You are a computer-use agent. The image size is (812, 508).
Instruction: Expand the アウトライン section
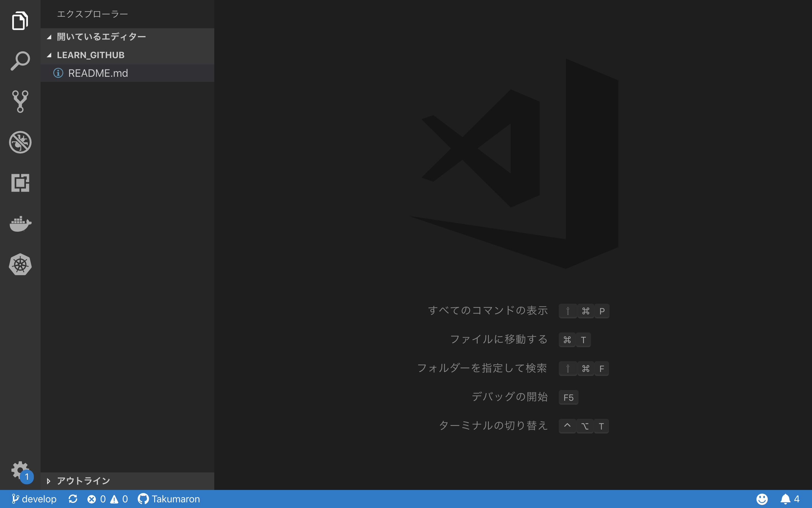[127, 481]
